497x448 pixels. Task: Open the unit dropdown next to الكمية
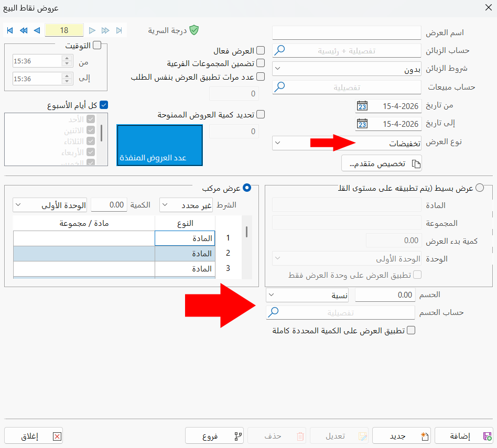(50, 205)
